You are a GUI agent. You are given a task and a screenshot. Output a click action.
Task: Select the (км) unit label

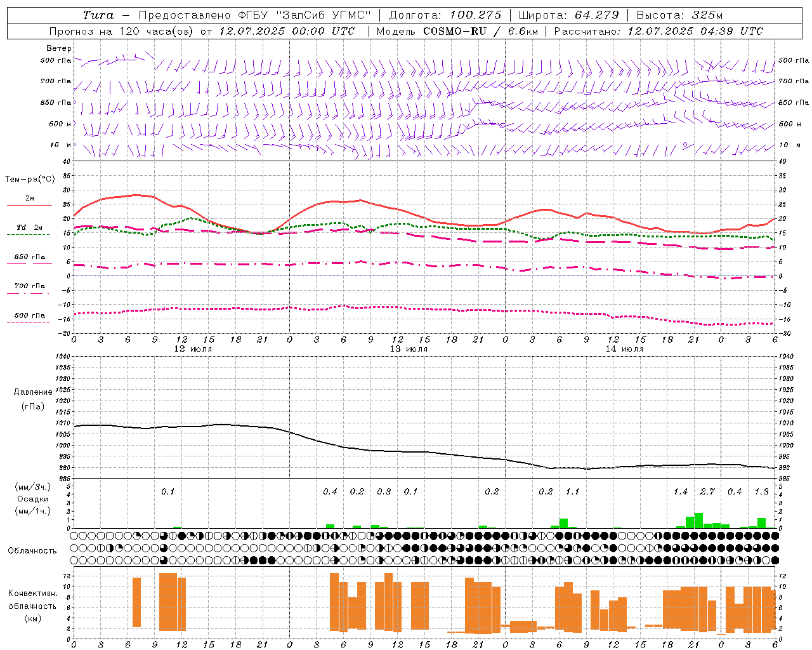pyautogui.click(x=33, y=618)
